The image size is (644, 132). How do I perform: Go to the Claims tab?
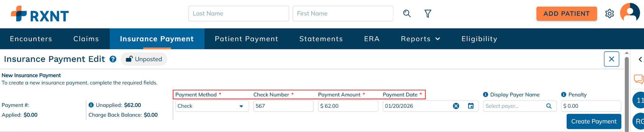pos(86,39)
